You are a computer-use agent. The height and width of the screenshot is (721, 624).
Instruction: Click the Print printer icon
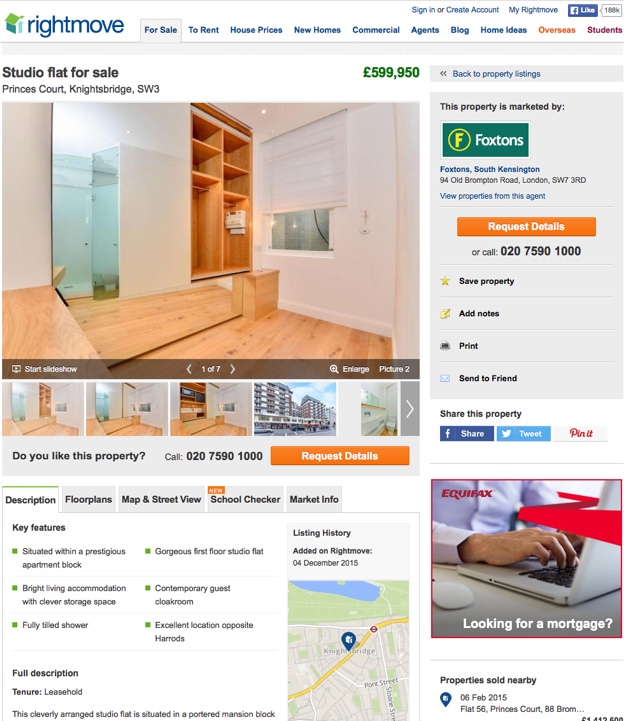pos(445,346)
